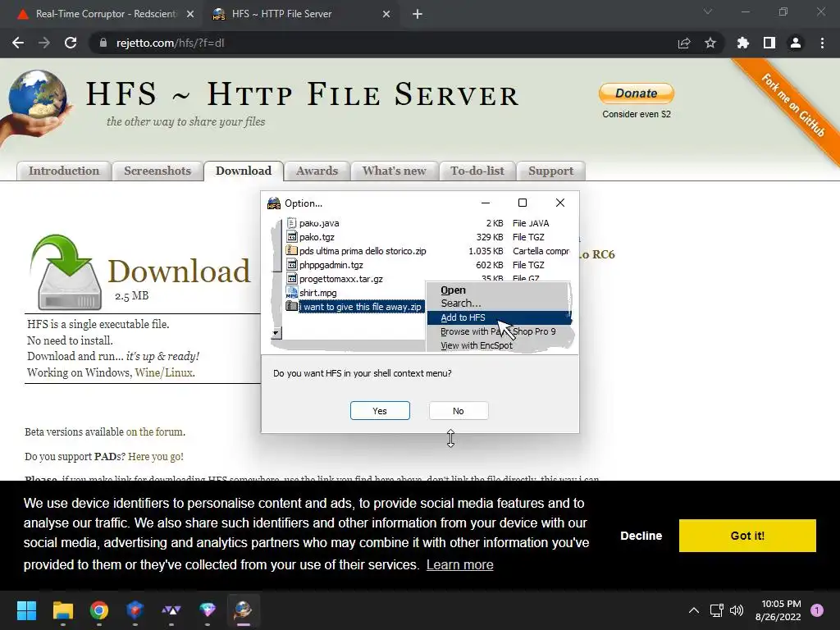Go back with the browser back arrow
The width and height of the screenshot is (840, 630).
coord(18,43)
